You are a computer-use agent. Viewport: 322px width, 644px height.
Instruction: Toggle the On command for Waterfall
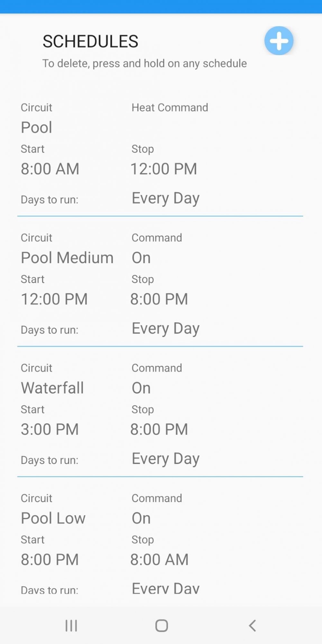point(141,388)
